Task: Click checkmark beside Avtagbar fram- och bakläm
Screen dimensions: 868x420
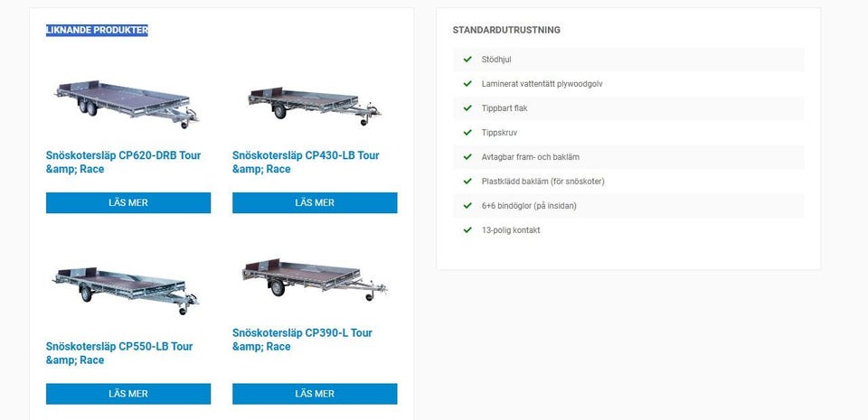Action: point(467,157)
